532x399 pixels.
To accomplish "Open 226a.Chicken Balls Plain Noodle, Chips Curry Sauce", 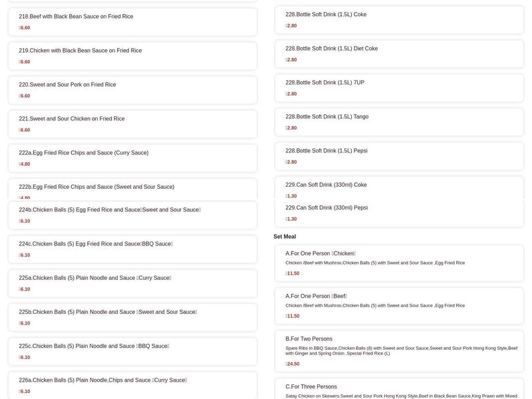I will pyautogui.click(x=132, y=385).
